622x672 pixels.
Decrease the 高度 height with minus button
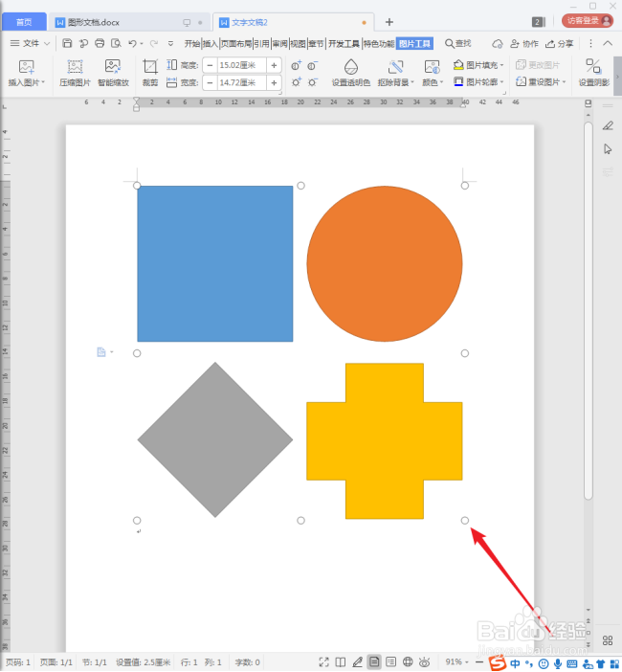tap(210, 65)
